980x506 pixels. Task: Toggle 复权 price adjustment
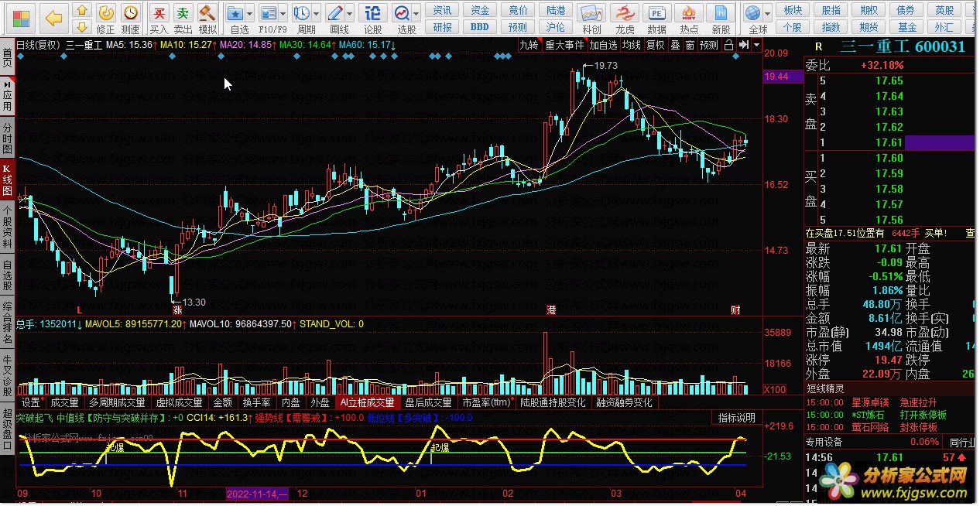(x=656, y=45)
